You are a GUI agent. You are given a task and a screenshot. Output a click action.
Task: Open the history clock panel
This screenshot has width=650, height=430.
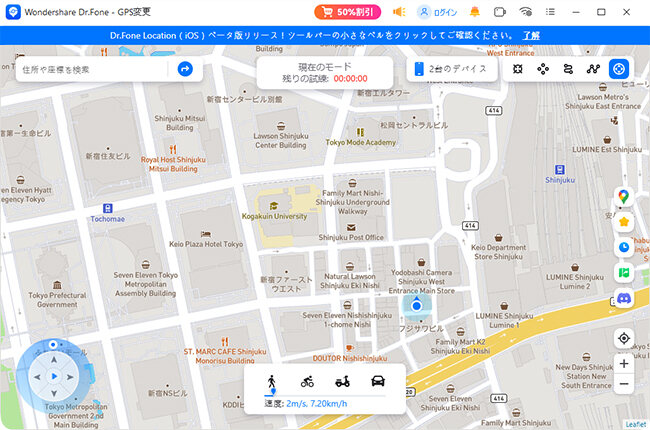(x=624, y=247)
